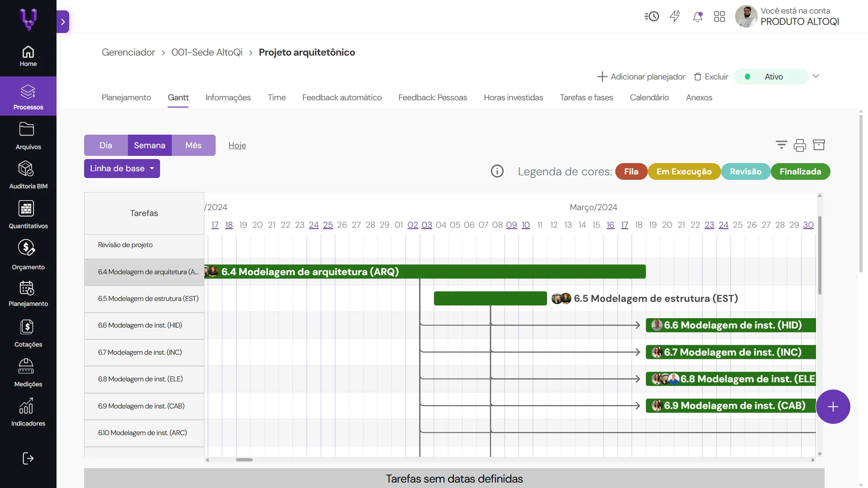
Task: Switch to Calendário tab
Action: (x=649, y=98)
